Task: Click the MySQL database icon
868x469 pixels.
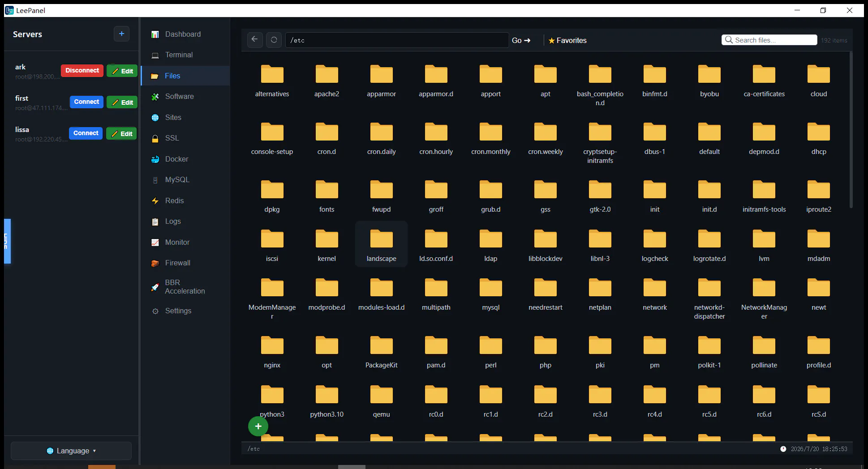Action: pos(155,180)
